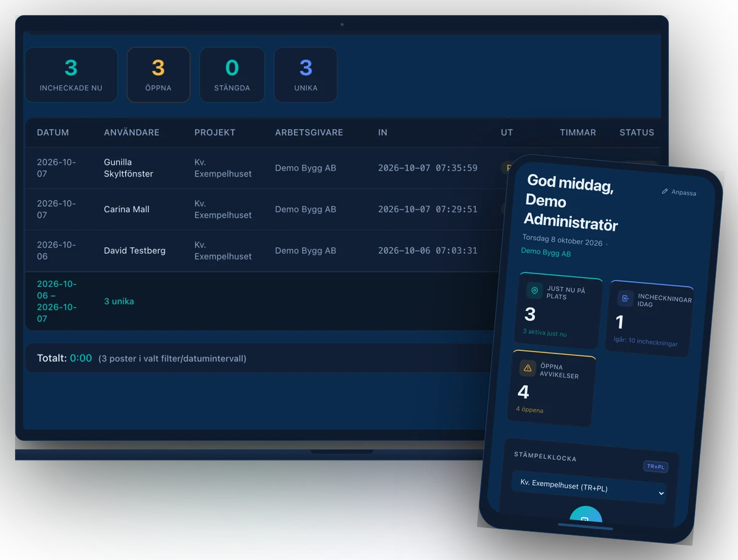Image resolution: width=738 pixels, height=560 pixels.
Task: Select the Stängda filter card
Action: coord(232,75)
